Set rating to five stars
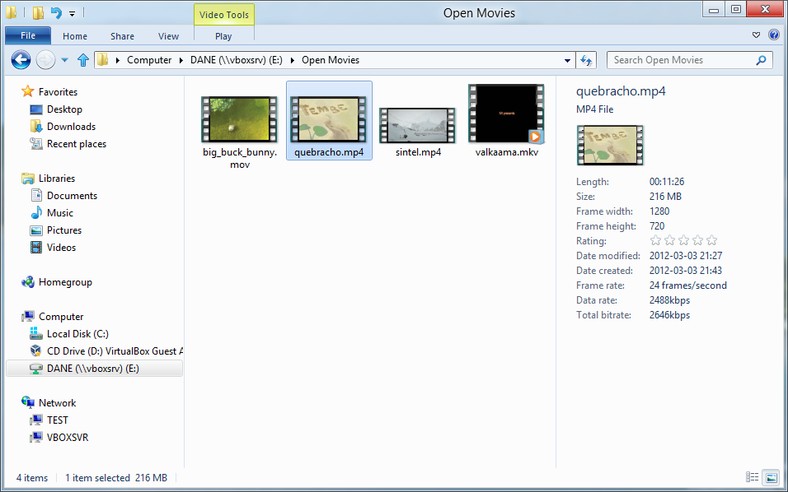 712,240
